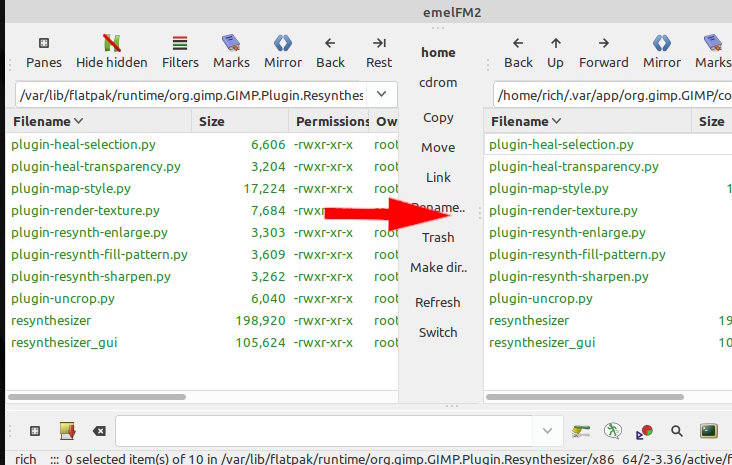Click the left pane horizontal scrollbar

point(97,397)
